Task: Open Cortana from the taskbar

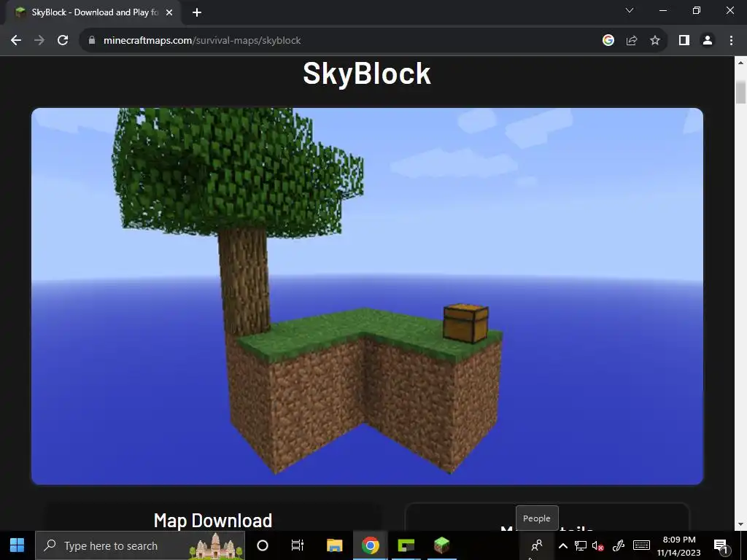Action: click(263, 545)
